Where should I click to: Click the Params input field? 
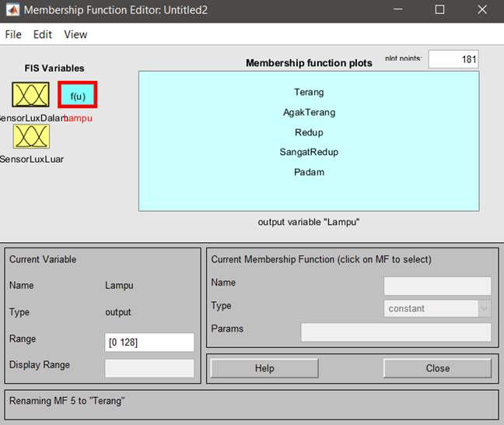click(396, 332)
